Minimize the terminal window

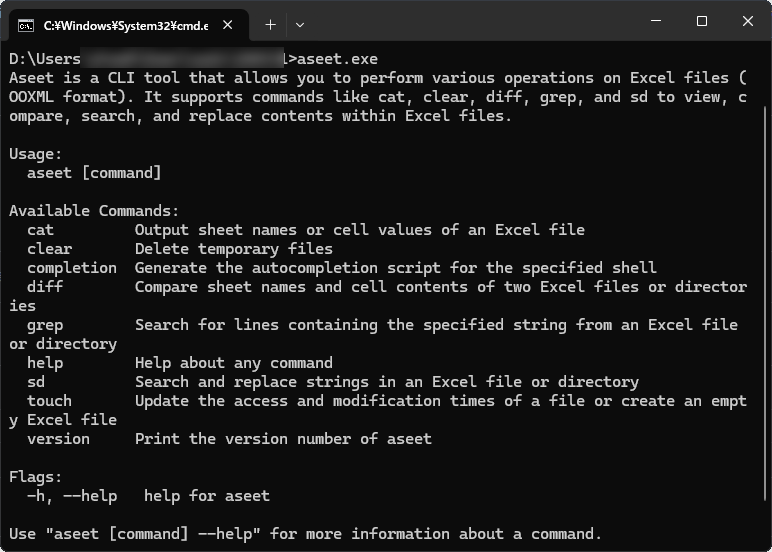655,22
